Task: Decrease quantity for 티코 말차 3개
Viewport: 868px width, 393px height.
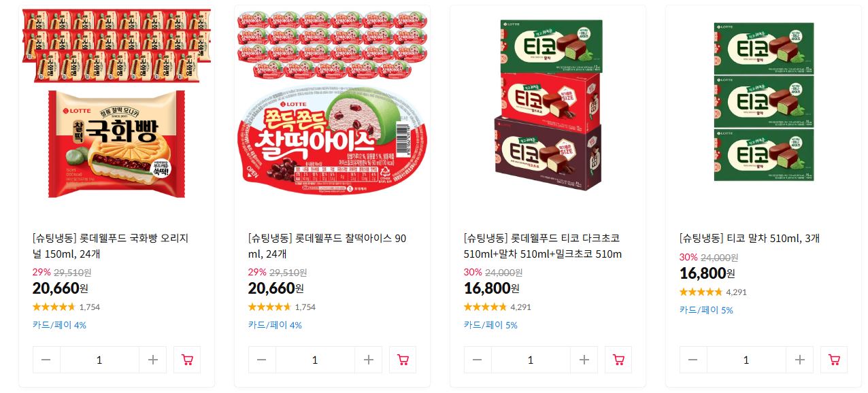Action: [x=693, y=360]
